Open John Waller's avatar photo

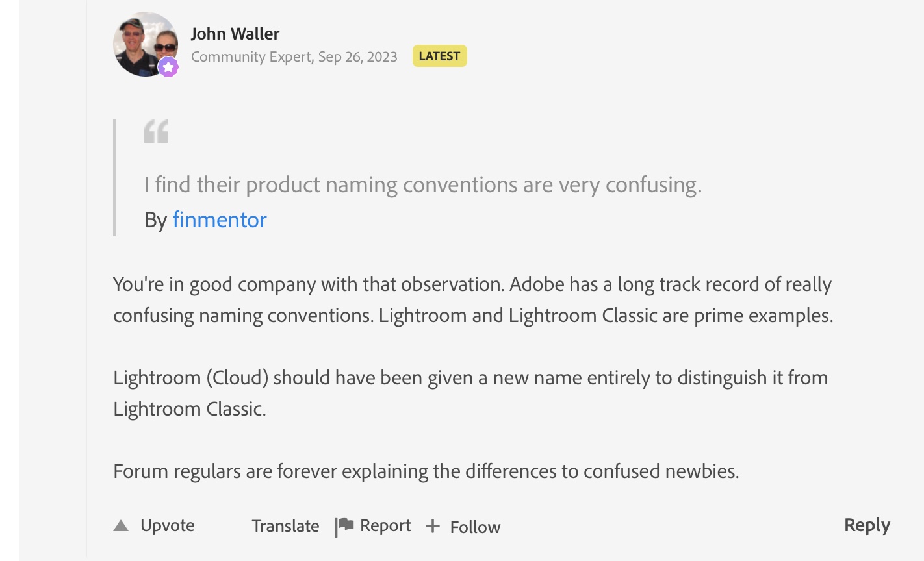click(144, 43)
